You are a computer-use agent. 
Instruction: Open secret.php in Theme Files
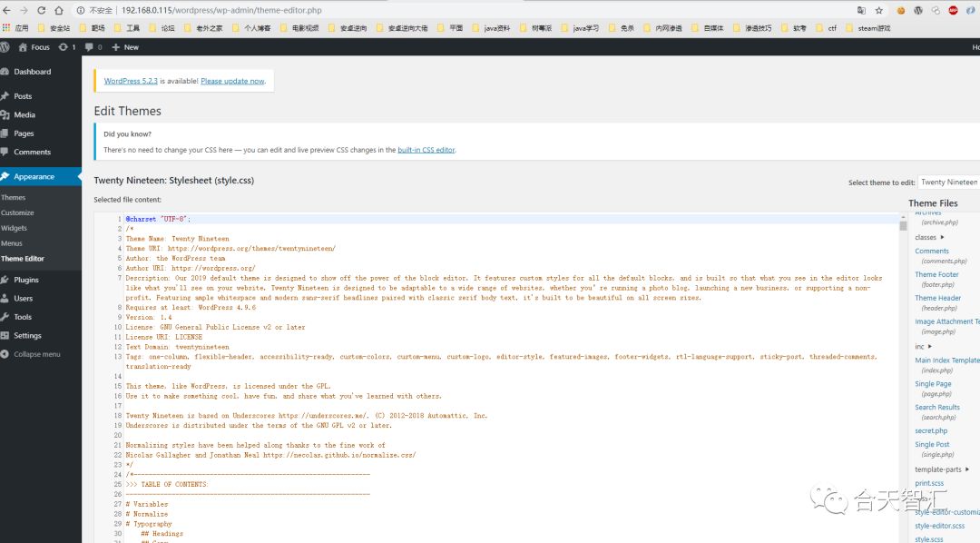(x=931, y=430)
